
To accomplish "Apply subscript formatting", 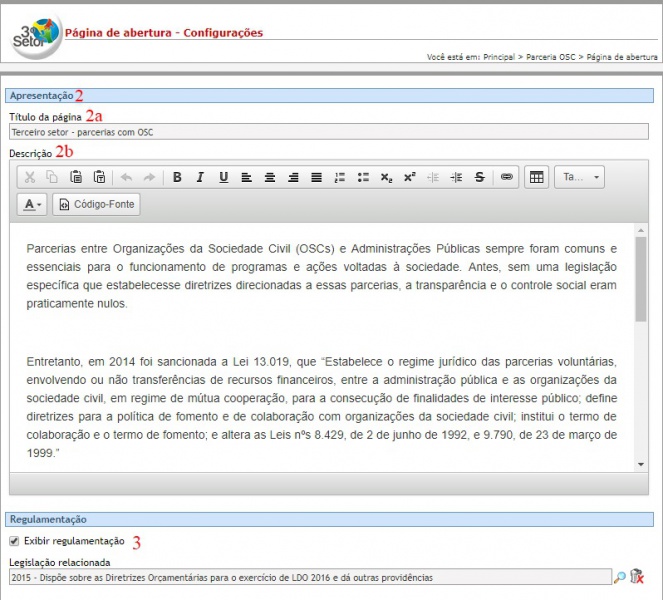I will pyautogui.click(x=386, y=177).
